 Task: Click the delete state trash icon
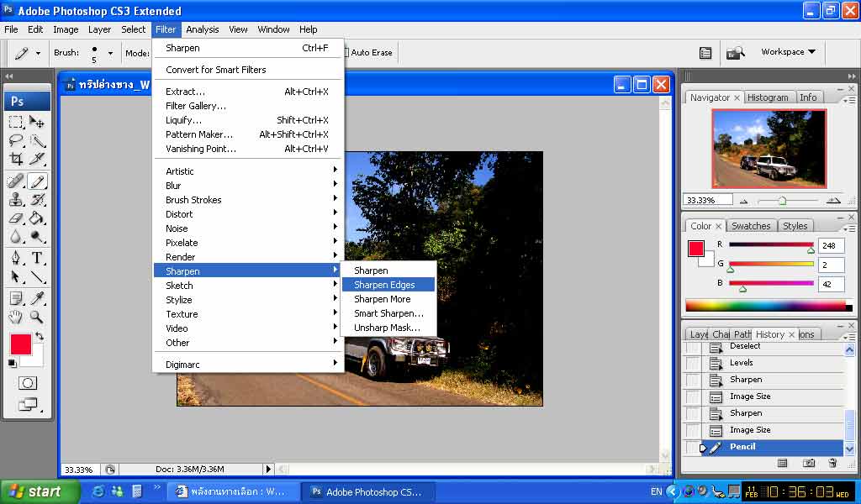tap(832, 463)
